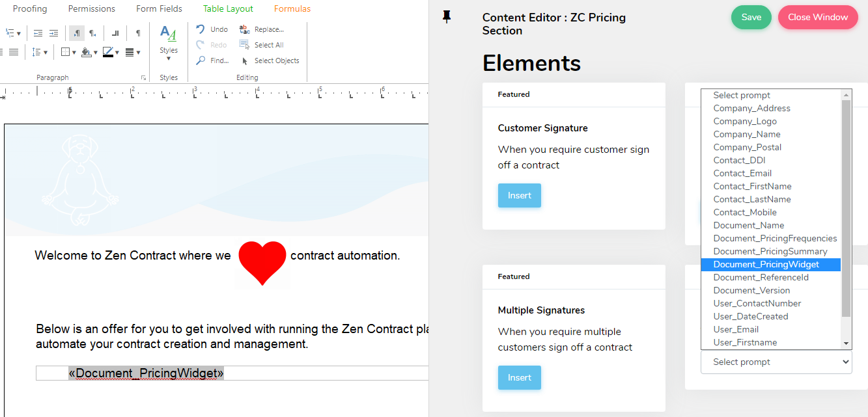Open the lower Select prompt combo box
The height and width of the screenshot is (417, 868).
click(x=776, y=362)
